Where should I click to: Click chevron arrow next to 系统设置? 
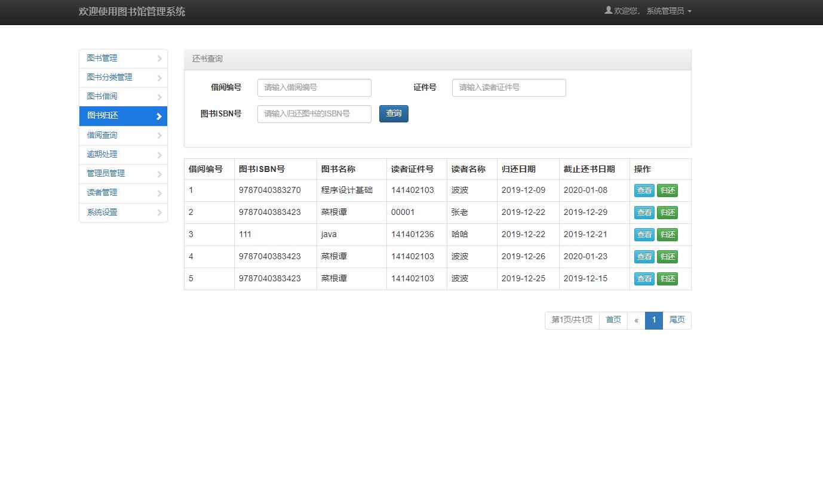coord(159,213)
